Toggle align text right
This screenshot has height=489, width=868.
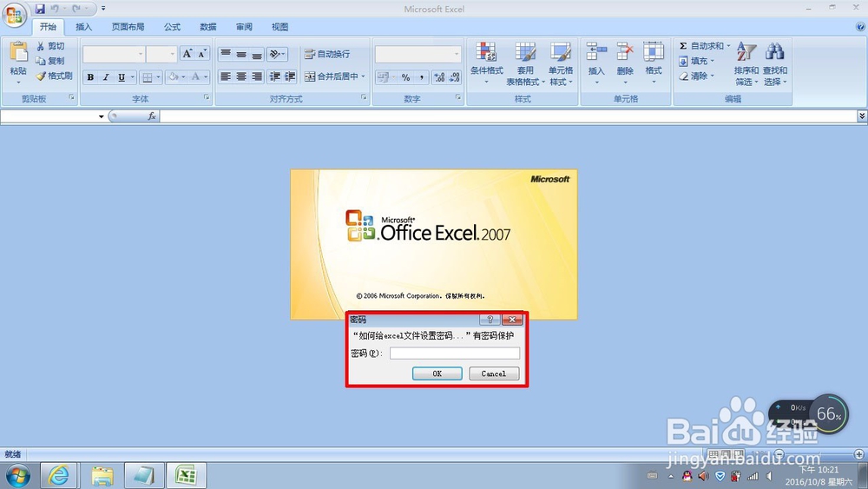click(x=257, y=76)
